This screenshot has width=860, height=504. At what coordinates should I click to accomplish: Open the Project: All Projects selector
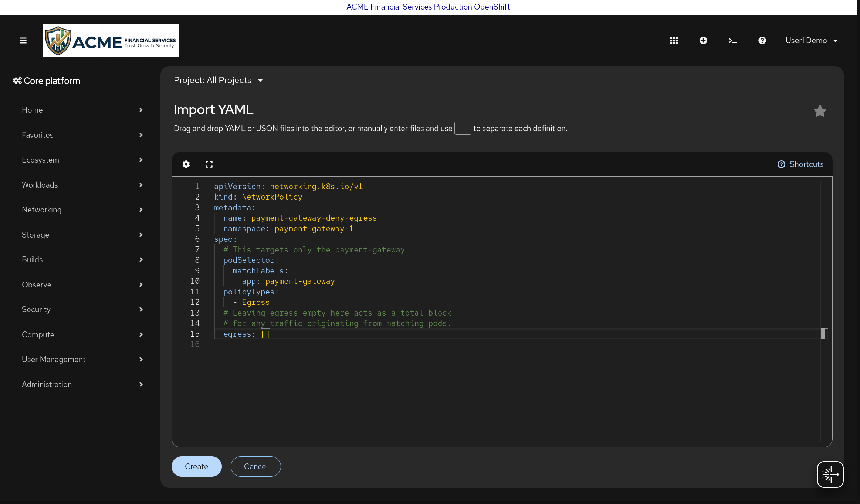click(x=218, y=80)
